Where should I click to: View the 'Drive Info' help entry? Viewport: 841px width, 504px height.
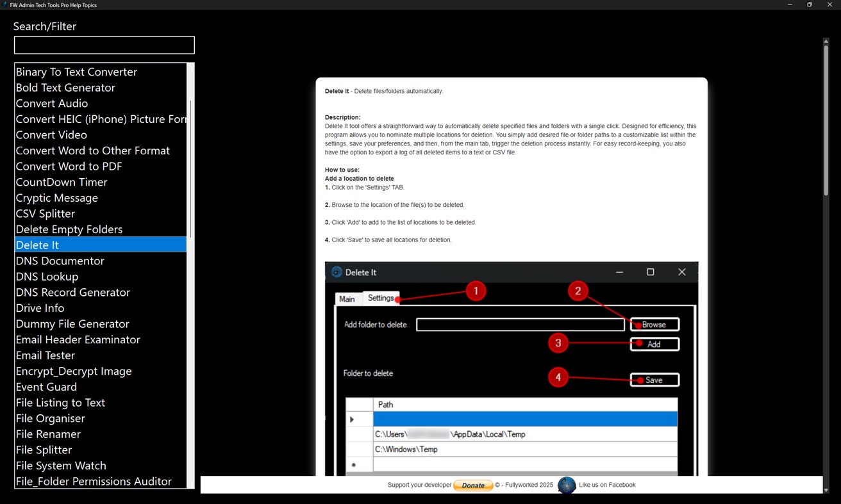tap(40, 308)
